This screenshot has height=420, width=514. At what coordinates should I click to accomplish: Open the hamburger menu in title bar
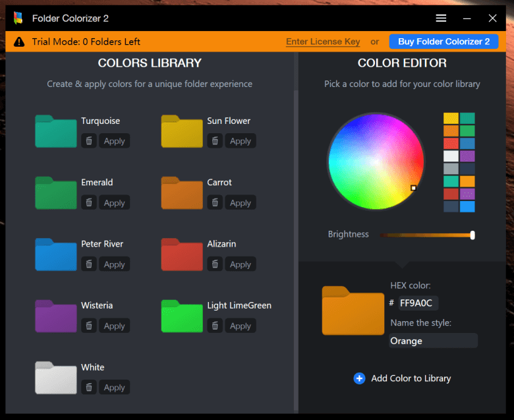[x=441, y=18]
